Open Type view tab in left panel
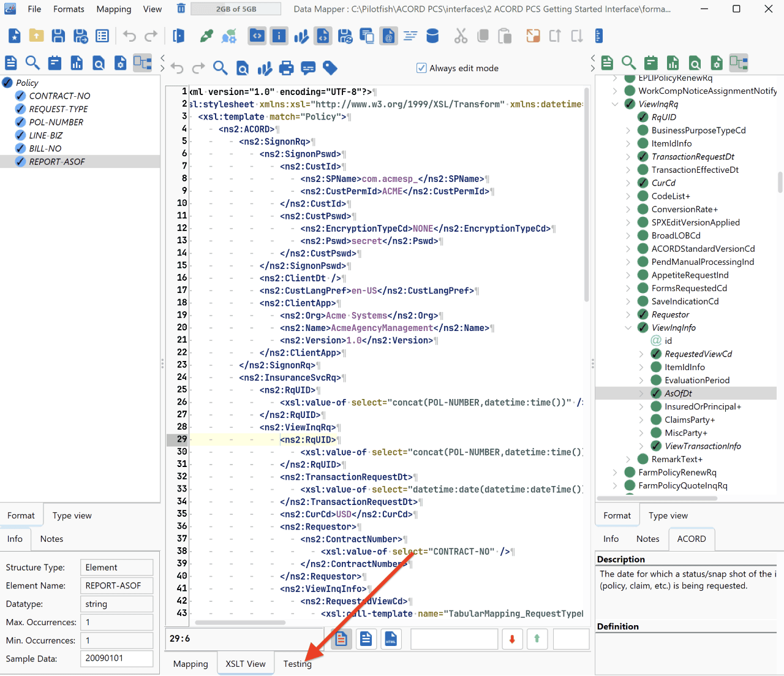Viewport: 784px width, 676px height. 72,515
